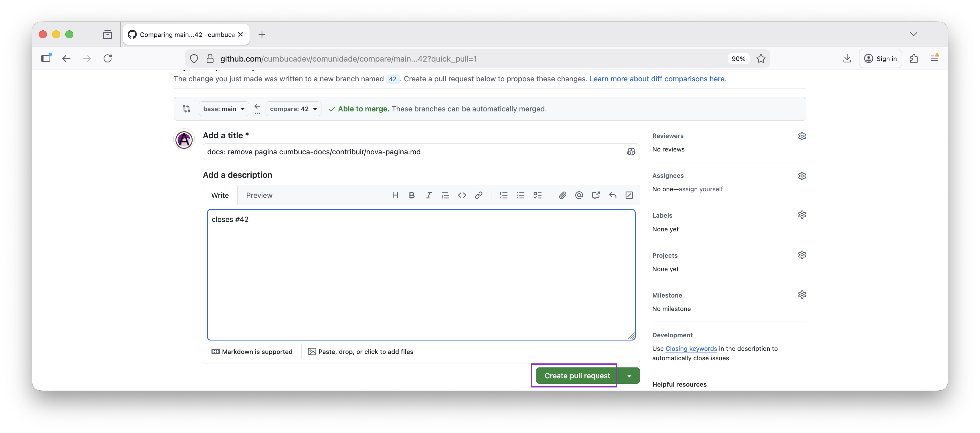This screenshot has height=433, width=980.
Task: Open browser extensions icon
Action: (x=914, y=58)
